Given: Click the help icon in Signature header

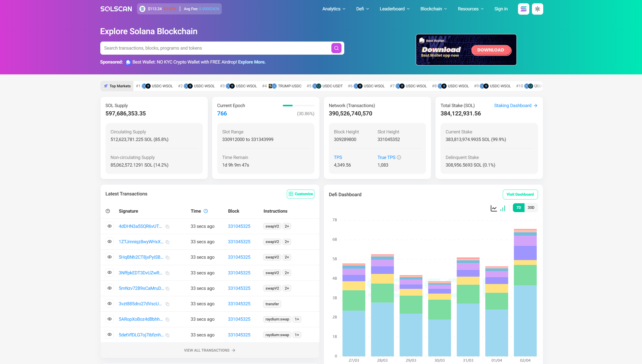Looking at the screenshot, I should (108, 211).
